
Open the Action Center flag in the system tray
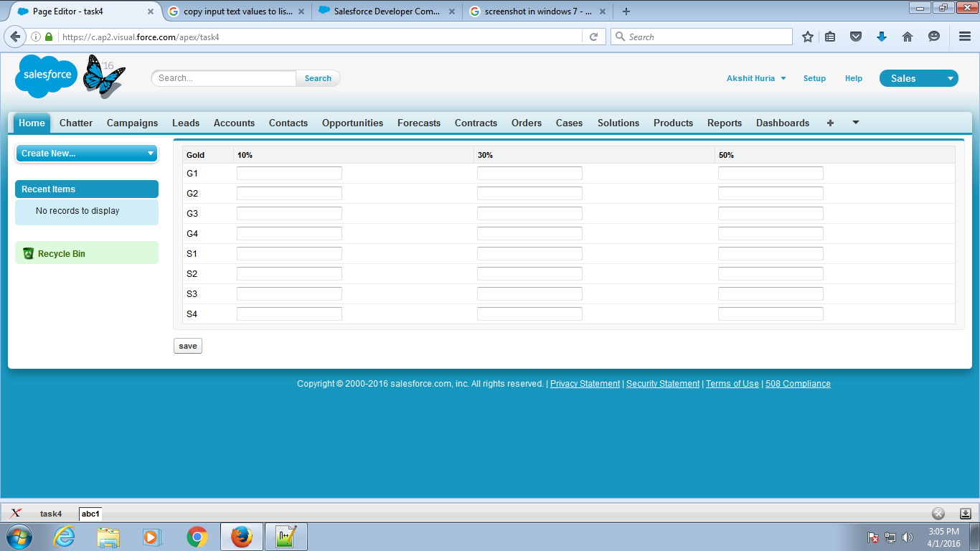(x=873, y=537)
